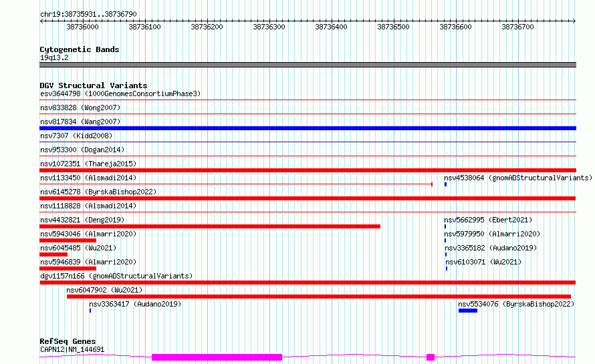Click the ruler's left arrow end
The width and height of the screenshot is (595, 364).
tap(41, 21)
